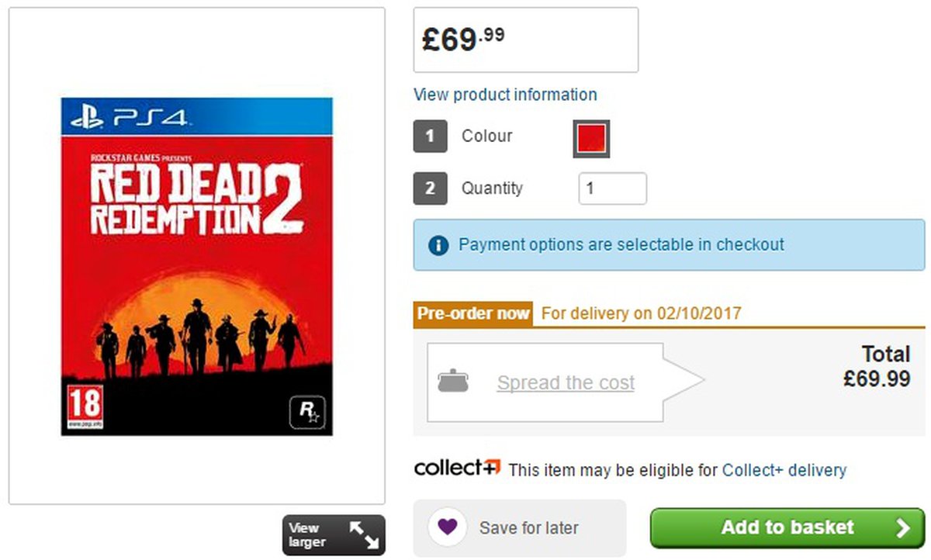Select the red colour swatch
The height and width of the screenshot is (560, 931).
591,139
